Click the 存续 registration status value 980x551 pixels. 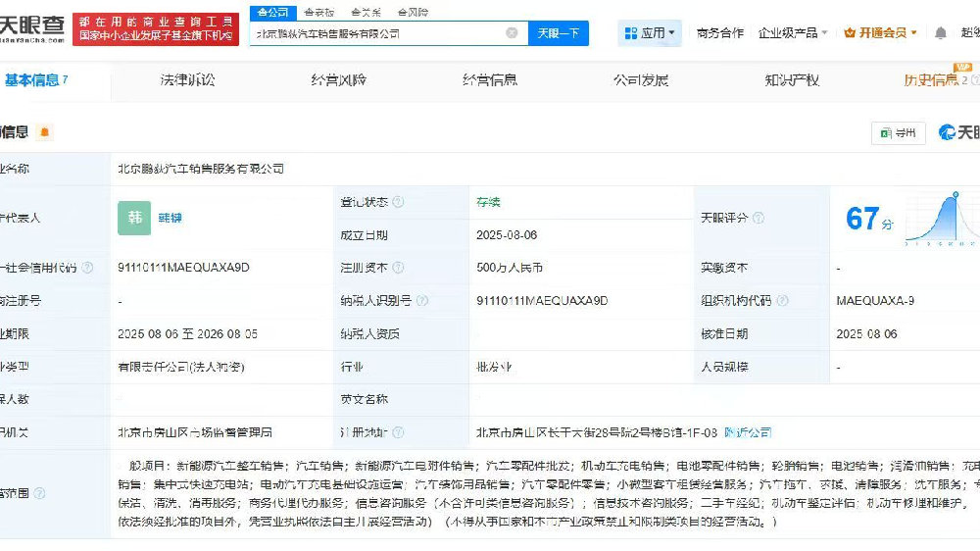point(488,202)
